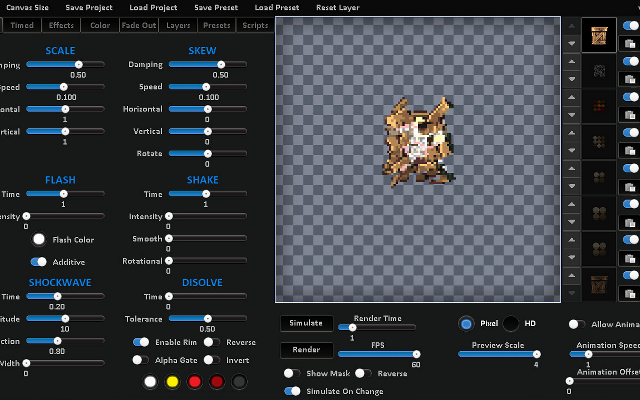
Task: Pick the bright red rim color swatch
Action: [194, 381]
